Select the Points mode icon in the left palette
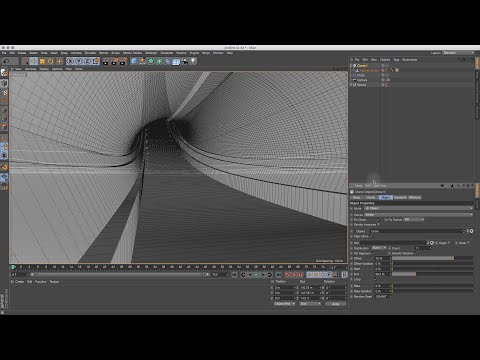Image resolution: width=480 pixels, height=360 pixels. 4,110
